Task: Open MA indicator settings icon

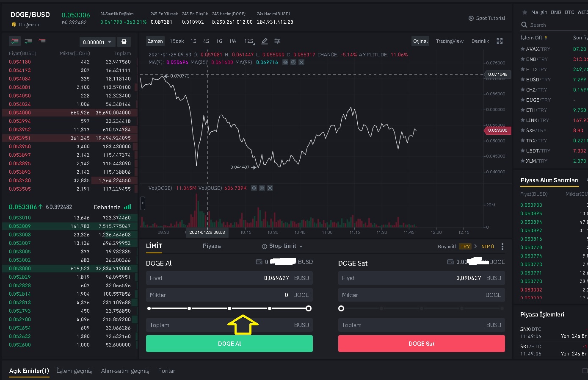Action: click(x=293, y=62)
